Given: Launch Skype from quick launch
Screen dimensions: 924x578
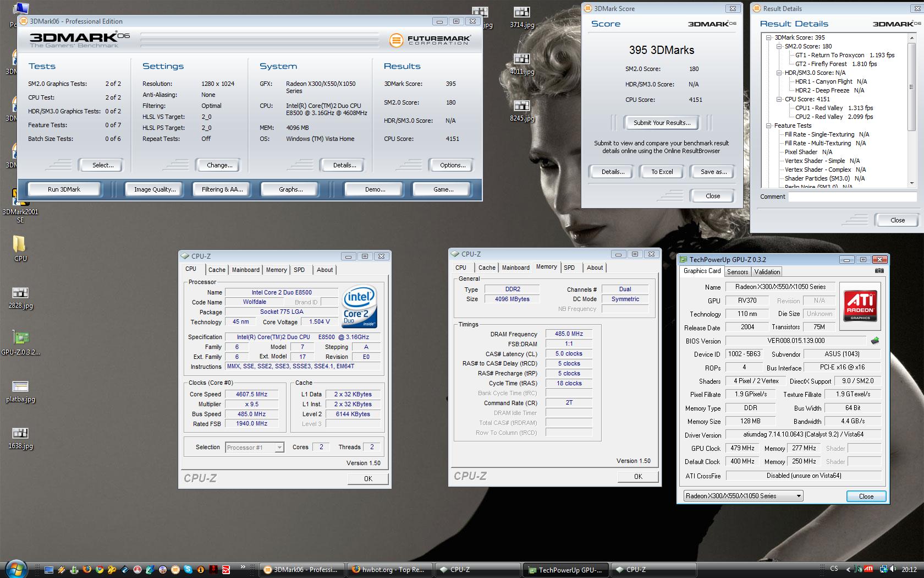Looking at the screenshot, I should 188,569.
